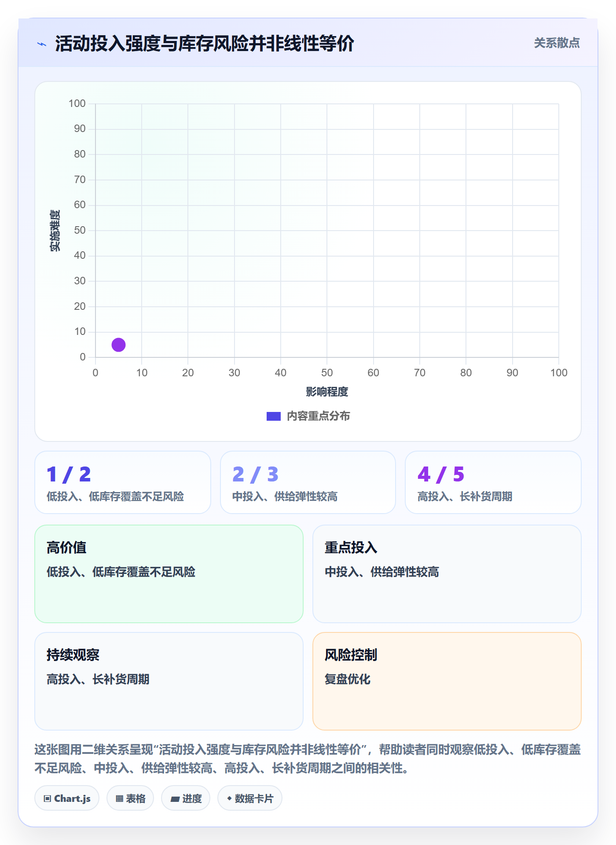This screenshot has height=845, width=616.
Task: Click the 数据卡片 tag chip
Action: pos(250,798)
